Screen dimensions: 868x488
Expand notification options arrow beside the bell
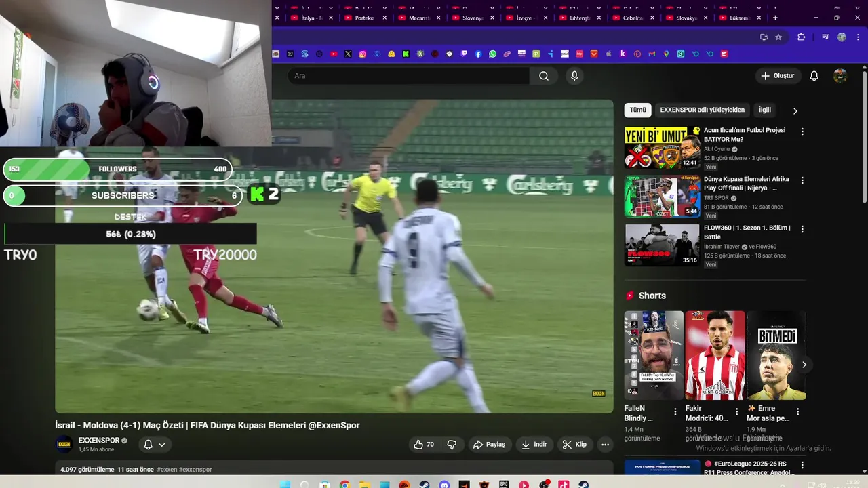pos(162,445)
